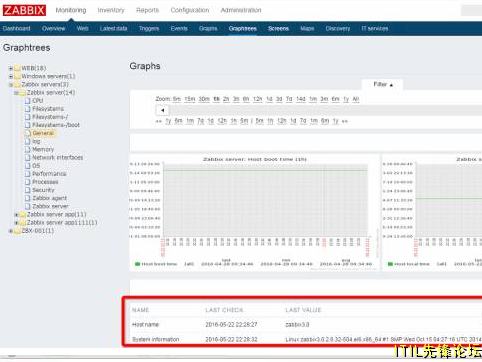Viewport: 482px width, 362px height.
Task: Collapse the Filter panel toggle
Action: [x=383, y=84]
